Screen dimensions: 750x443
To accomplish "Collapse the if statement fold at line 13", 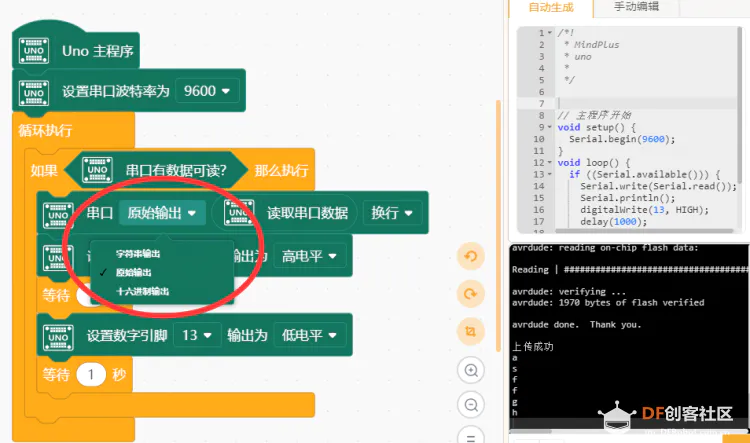I will (550, 175).
